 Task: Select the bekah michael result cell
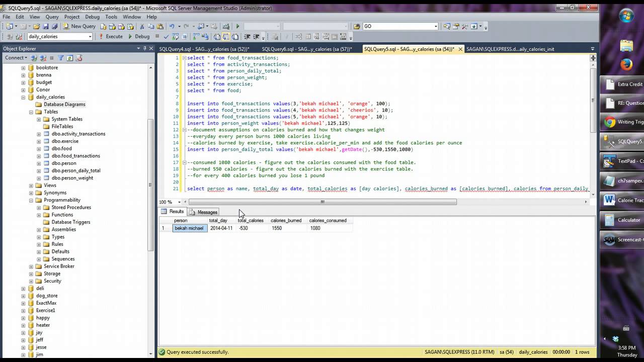pyautogui.click(x=189, y=228)
